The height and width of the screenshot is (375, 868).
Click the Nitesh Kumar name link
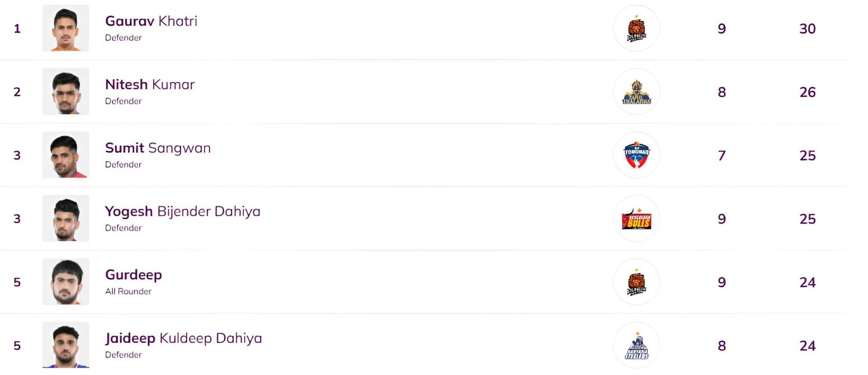pyautogui.click(x=150, y=84)
